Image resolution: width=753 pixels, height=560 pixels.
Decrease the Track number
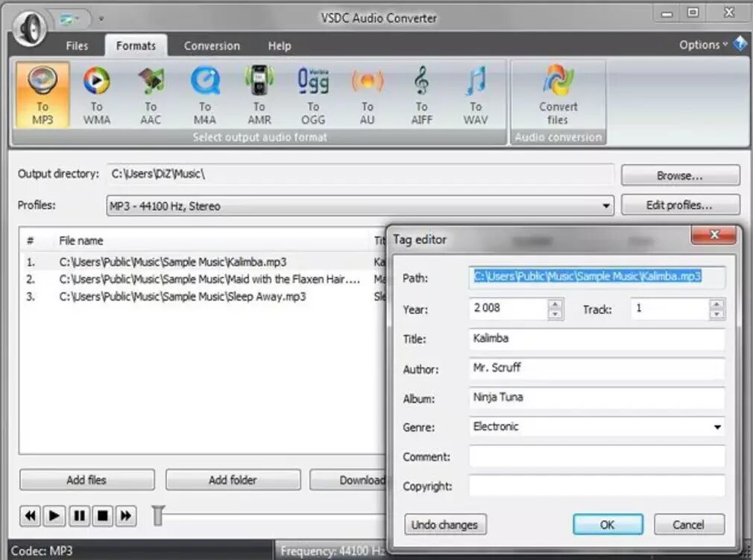point(716,314)
